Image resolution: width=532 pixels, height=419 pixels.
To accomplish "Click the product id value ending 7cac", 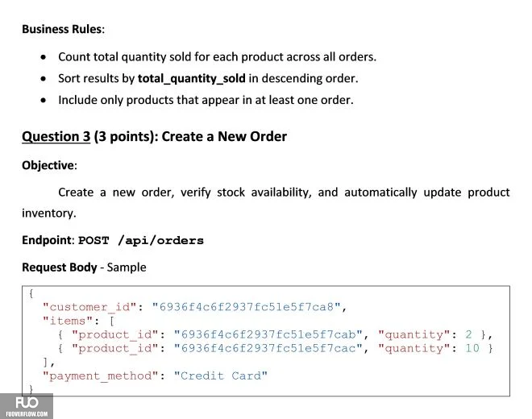I will pyautogui.click(x=268, y=348).
